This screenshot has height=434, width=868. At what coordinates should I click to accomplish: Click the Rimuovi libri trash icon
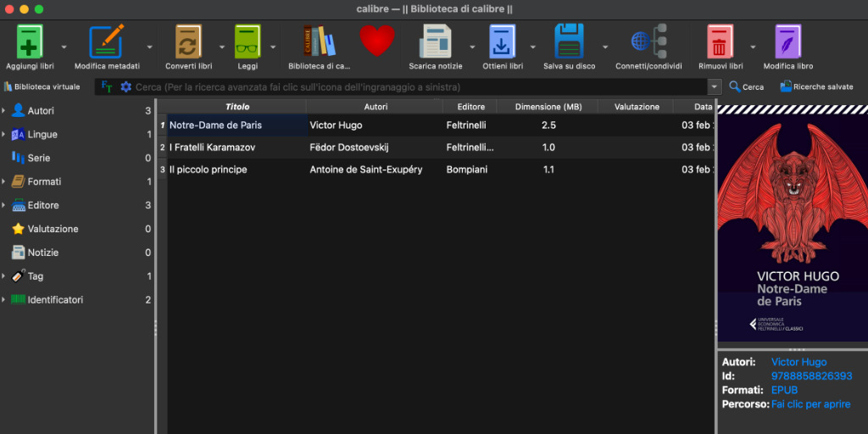(721, 42)
